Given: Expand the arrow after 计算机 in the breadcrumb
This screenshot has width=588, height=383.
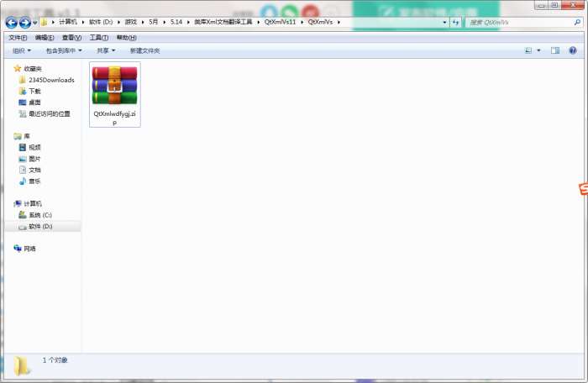Looking at the screenshot, I should [83, 22].
